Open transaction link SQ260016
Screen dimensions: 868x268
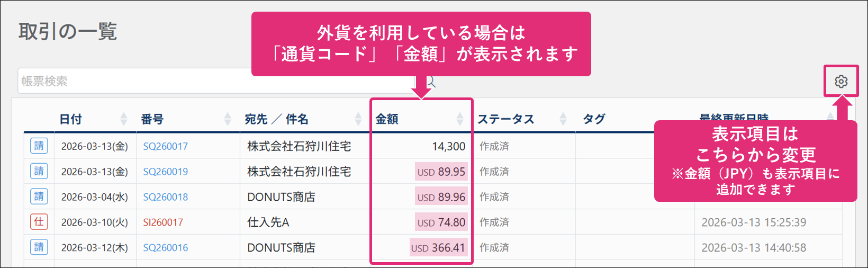[x=165, y=248]
